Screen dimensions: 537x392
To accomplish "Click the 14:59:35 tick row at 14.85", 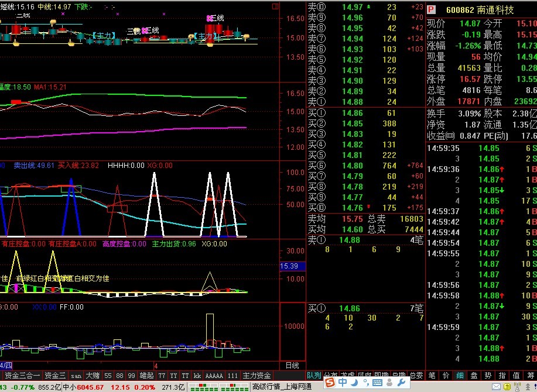I will 481,148.
